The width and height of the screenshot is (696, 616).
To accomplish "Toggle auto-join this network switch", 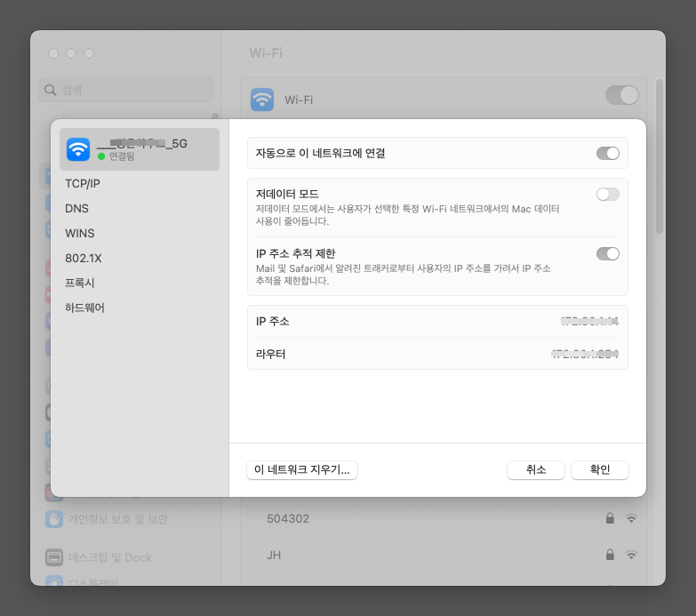I will coord(608,153).
